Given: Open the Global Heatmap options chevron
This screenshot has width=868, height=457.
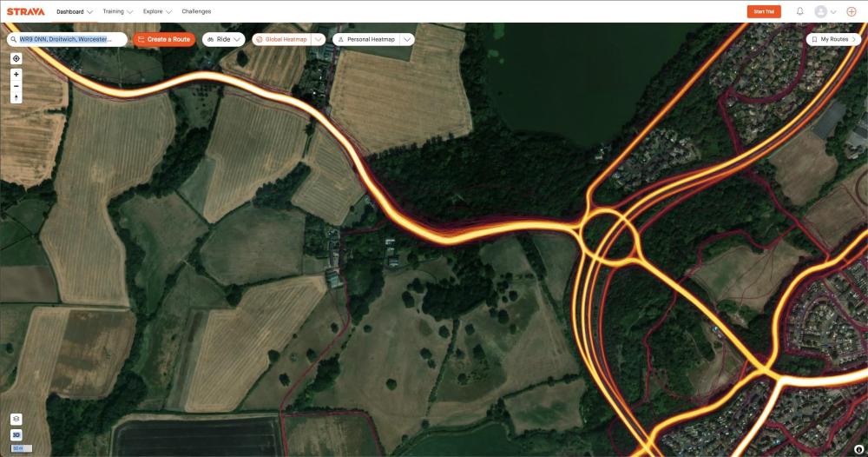Looking at the screenshot, I should 319,39.
